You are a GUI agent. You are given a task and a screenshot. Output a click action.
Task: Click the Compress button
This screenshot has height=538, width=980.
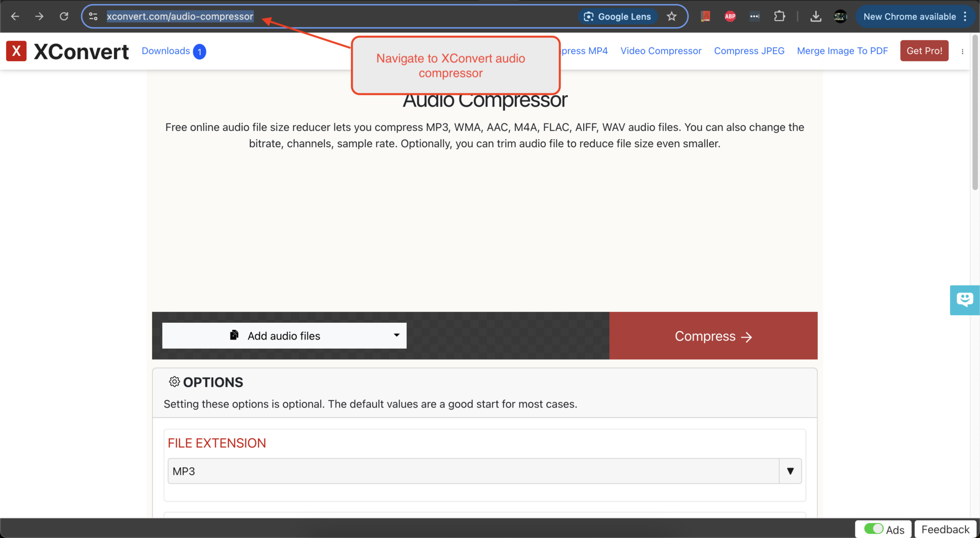713,336
